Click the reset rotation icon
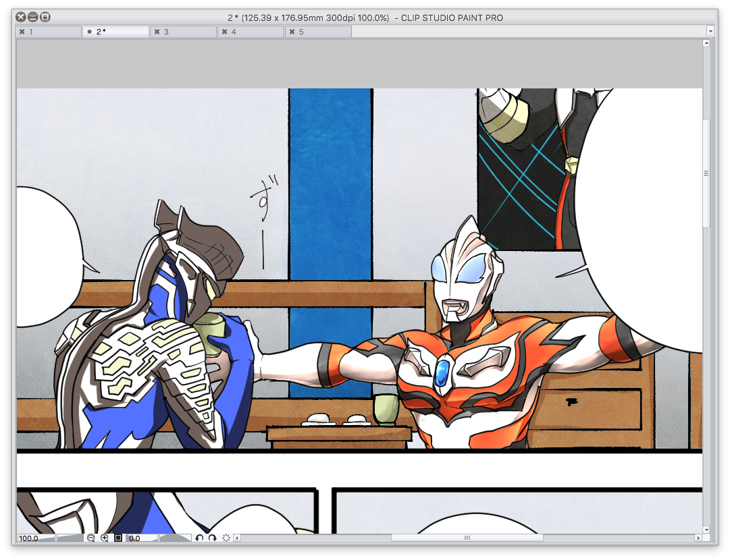This screenshot has height=560, width=730. pyautogui.click(x=226, y=538)
